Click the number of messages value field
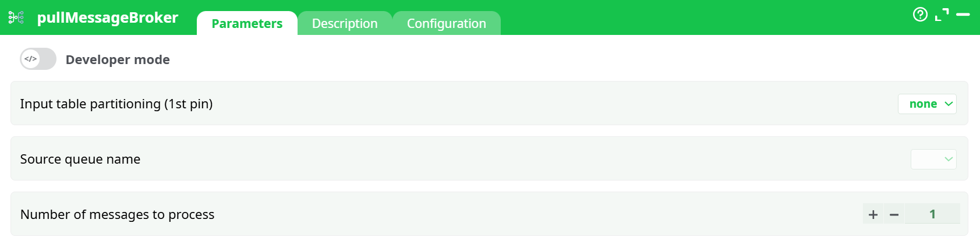This screenshot has width=980, height=244. 932,214
